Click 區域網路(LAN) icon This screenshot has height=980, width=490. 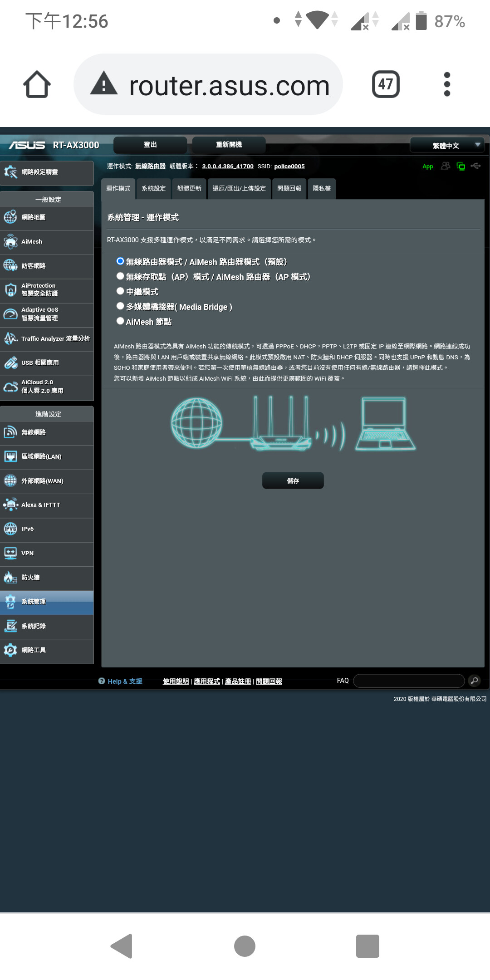(10, 456)
